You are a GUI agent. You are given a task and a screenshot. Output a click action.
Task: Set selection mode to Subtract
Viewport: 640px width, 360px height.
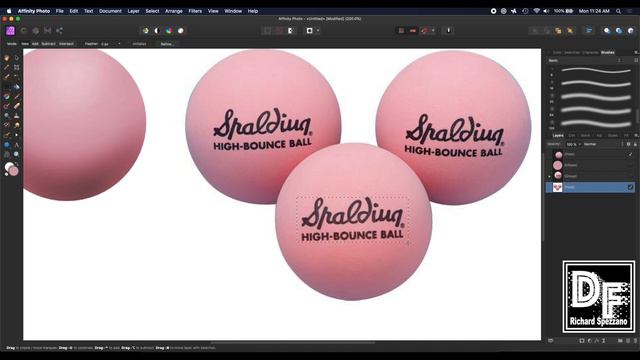coord(48,44)
